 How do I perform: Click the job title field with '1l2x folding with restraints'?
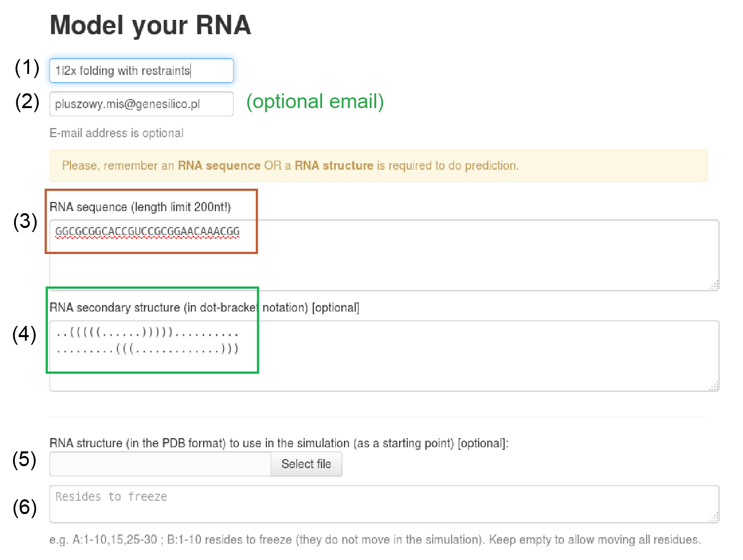point(141,70)
